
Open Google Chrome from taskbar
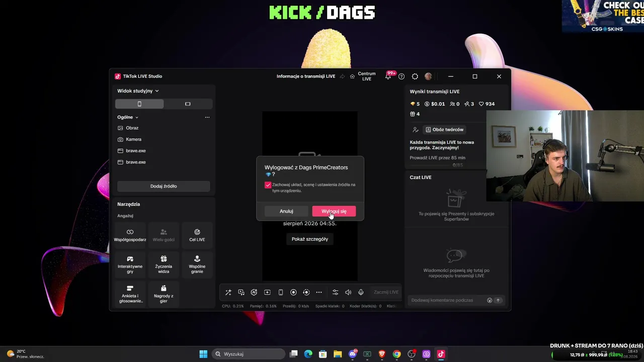pyautogui.click(x=397, y=354)
